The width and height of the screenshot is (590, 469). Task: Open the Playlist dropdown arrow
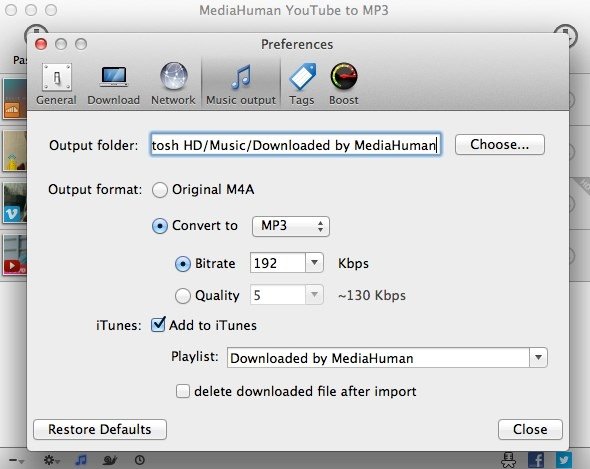[538, 357]
